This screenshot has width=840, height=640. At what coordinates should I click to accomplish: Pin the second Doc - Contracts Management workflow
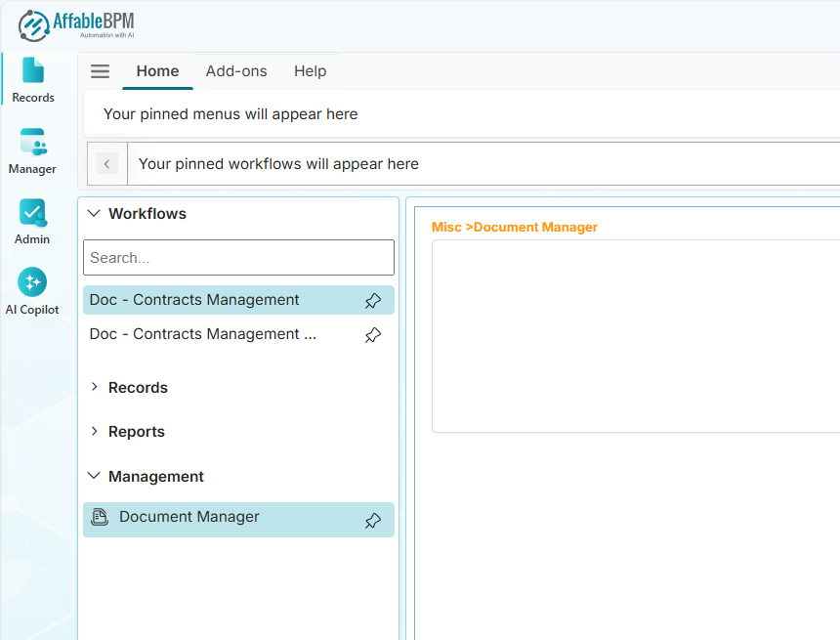372,334
